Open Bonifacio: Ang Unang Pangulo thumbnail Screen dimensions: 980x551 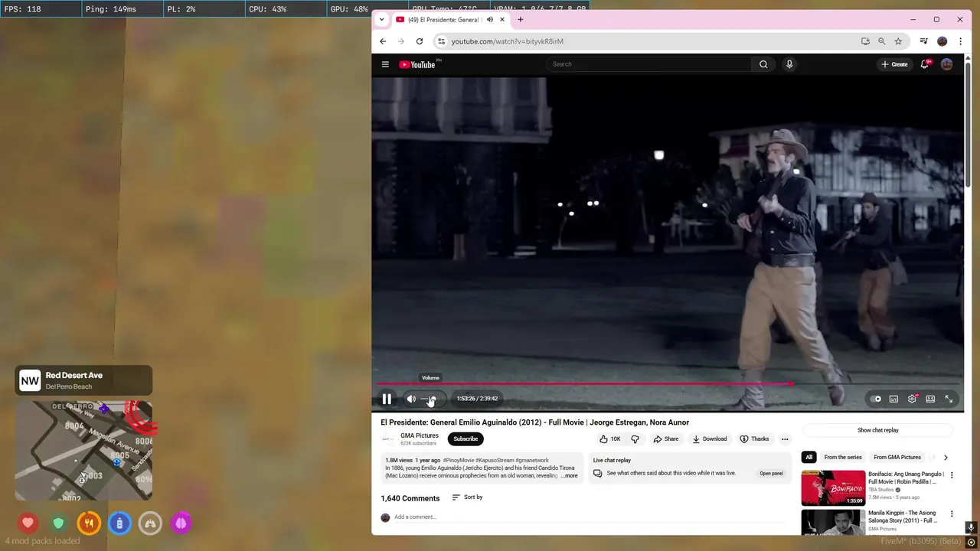pos(833,488)
